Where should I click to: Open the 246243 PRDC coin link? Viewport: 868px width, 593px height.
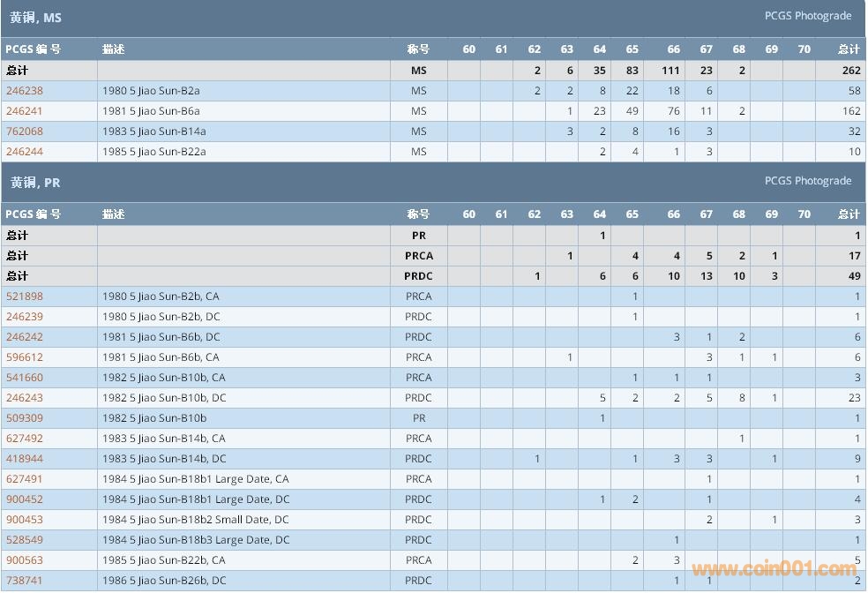[25, 398]
